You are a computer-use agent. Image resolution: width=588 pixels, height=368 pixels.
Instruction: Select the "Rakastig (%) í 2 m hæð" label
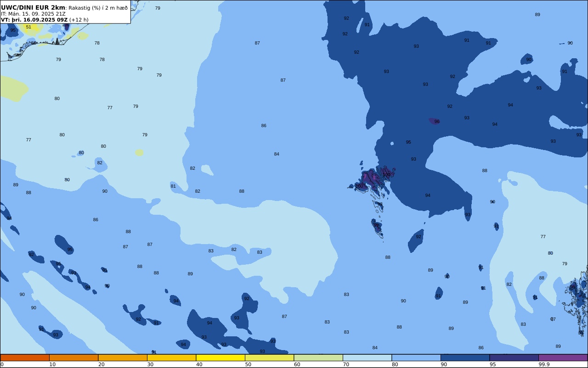(x=98, y=8)
